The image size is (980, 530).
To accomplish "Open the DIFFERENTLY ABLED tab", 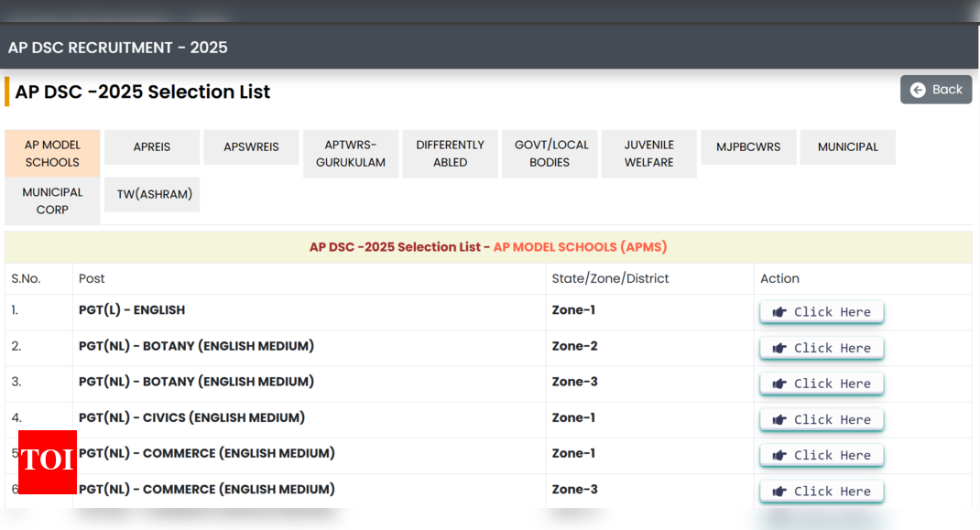I will (450, 153).
